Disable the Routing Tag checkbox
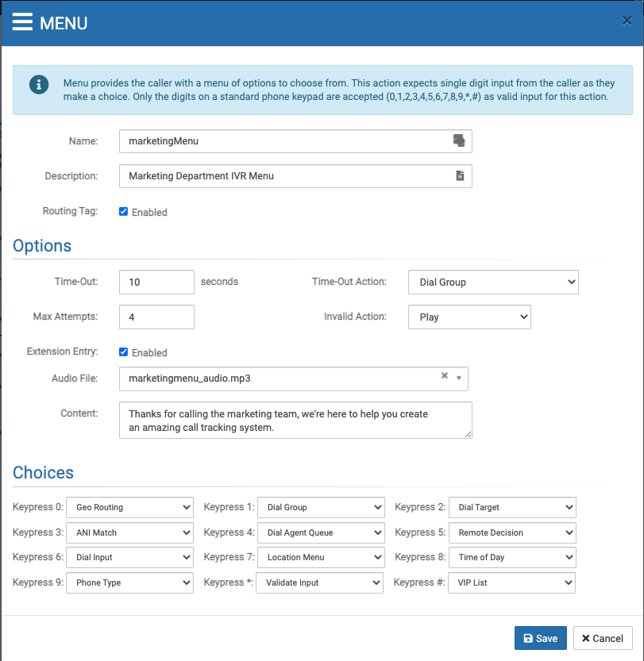The image size is (644, 661). (123, 212)
